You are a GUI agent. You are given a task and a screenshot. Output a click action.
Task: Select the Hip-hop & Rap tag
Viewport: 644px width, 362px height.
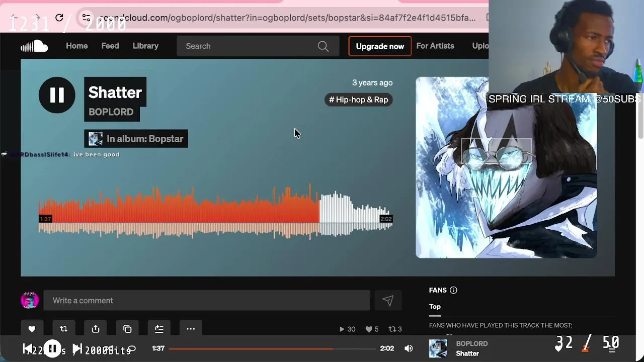pos(359,100)
